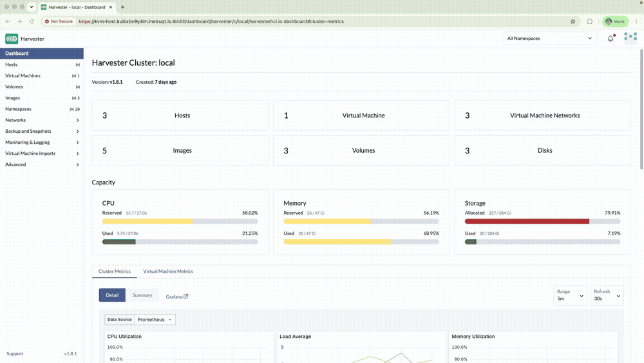Click the Hosts count icon in sidebar
Image resolution: width=644 pixels, height=363 pixels.
point(78,64)
